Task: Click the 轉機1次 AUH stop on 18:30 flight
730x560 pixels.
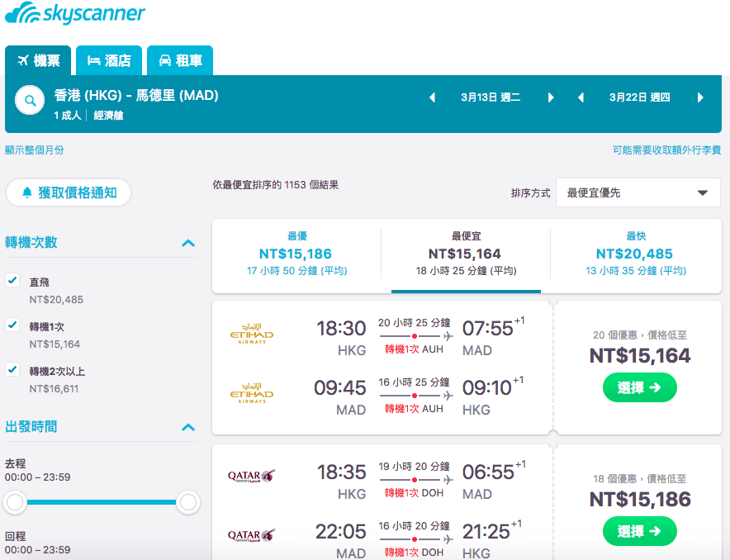Action: [x=414, y=349]
